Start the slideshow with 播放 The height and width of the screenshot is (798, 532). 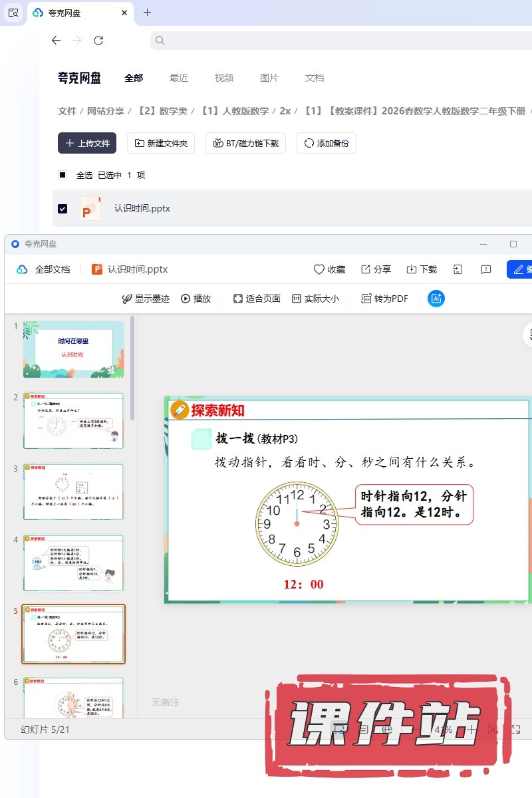click(x=196, y=299)
